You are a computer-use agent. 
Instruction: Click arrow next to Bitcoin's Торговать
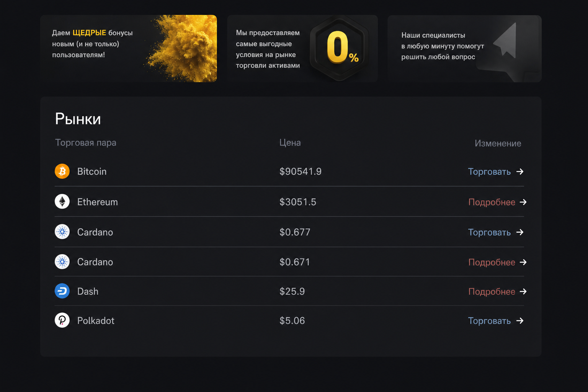(520, 171)
